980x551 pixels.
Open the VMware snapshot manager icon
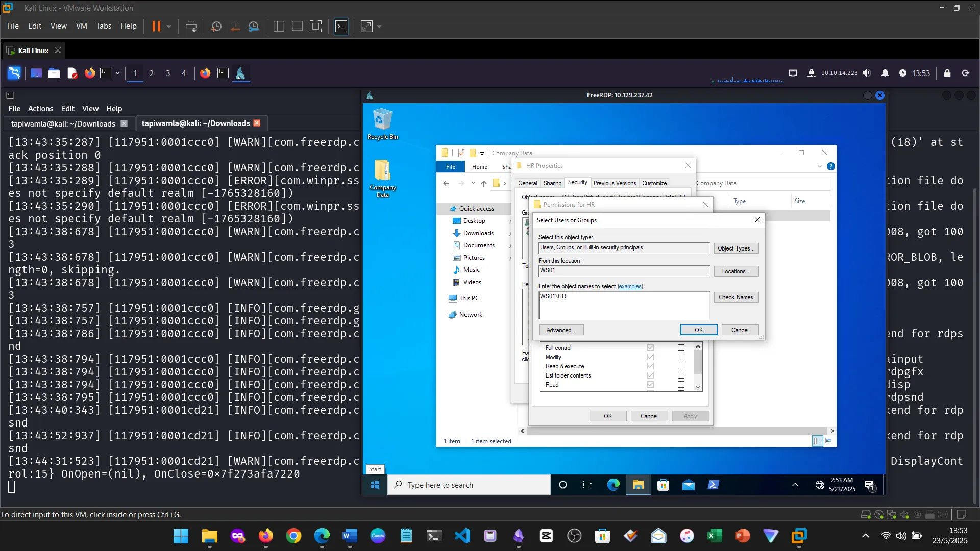(254, 27)
